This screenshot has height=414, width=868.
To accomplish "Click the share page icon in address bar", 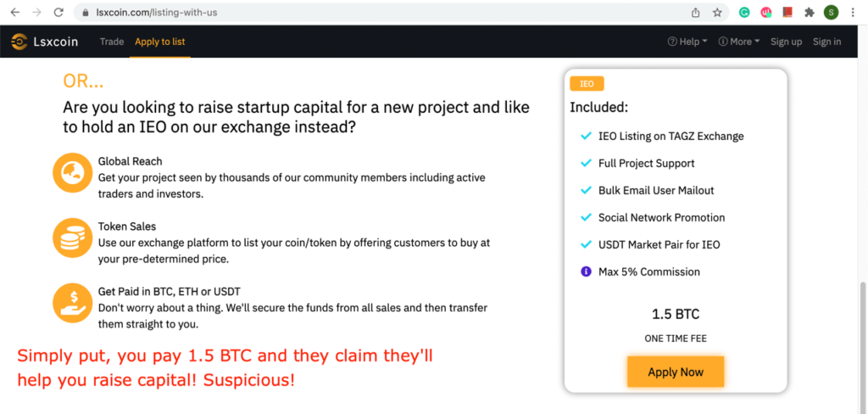I will [x=696, y=12].
